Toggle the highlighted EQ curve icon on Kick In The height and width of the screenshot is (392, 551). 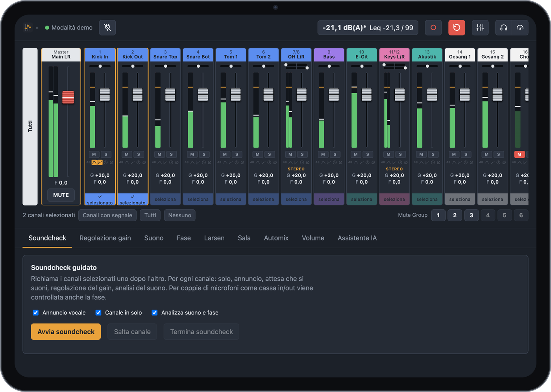click(94, 163)
